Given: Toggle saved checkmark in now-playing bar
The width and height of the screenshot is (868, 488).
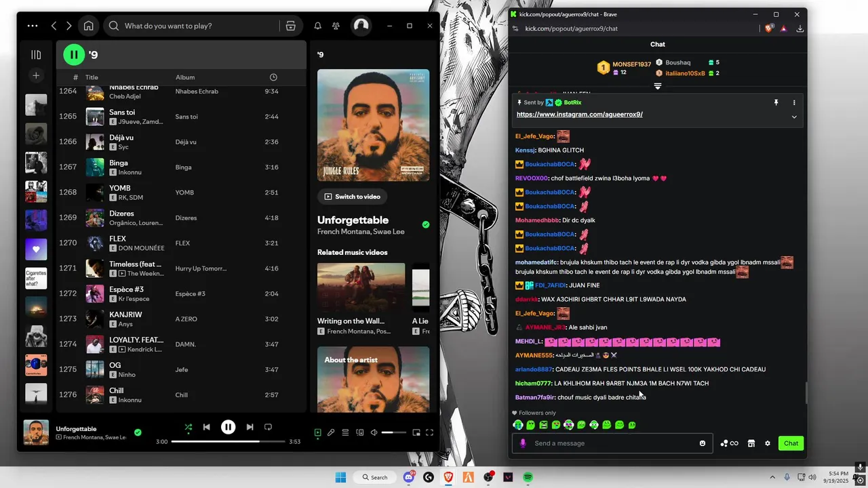Looking at the screenshot, I should pyautogui.click(x=138, y=432).
